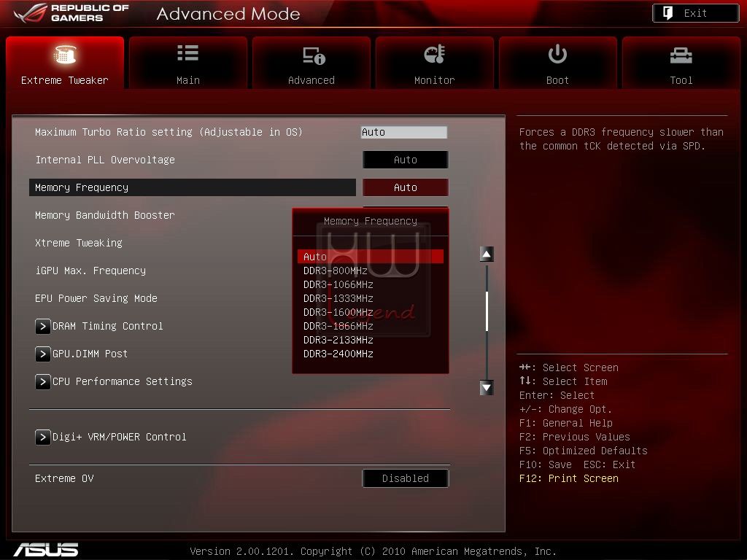The height and width of the screenshot is (560, 747).
Task: Go to the Boot tab
Action: click(557, 63)
